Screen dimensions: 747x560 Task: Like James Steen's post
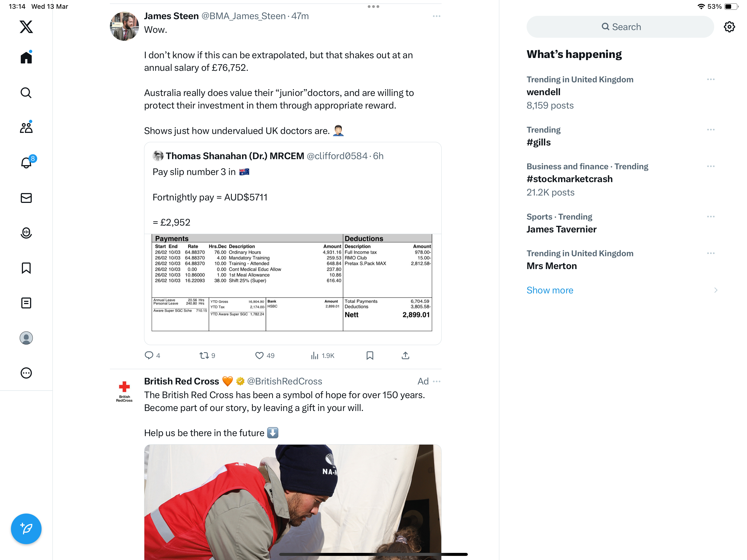[264, 355]
